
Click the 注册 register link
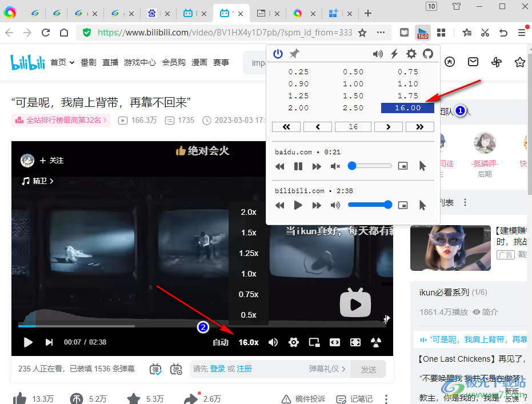(x=245, y=369)
